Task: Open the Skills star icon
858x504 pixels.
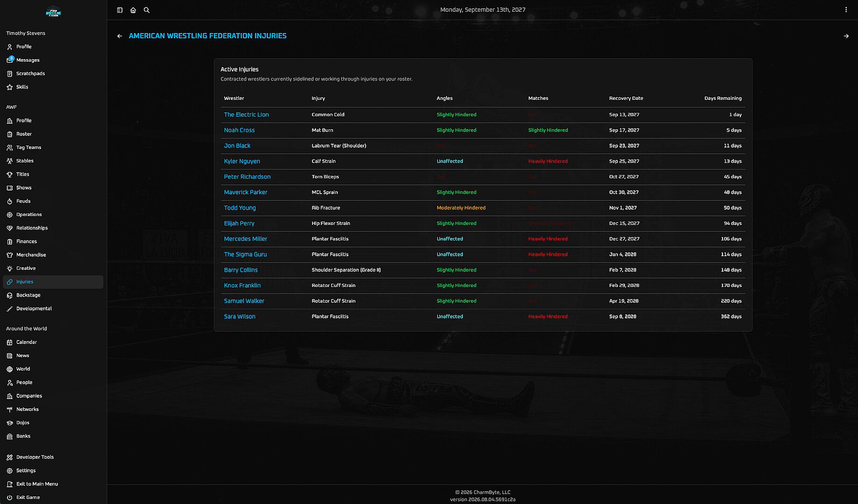Action: click(10, 87)
